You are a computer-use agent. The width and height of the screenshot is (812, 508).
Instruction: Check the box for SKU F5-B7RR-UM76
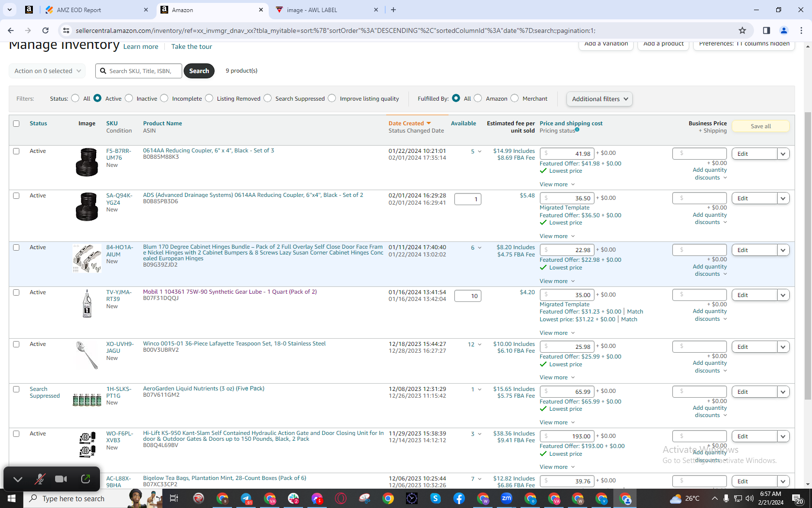pyautogui.click(x=16, y=151)
